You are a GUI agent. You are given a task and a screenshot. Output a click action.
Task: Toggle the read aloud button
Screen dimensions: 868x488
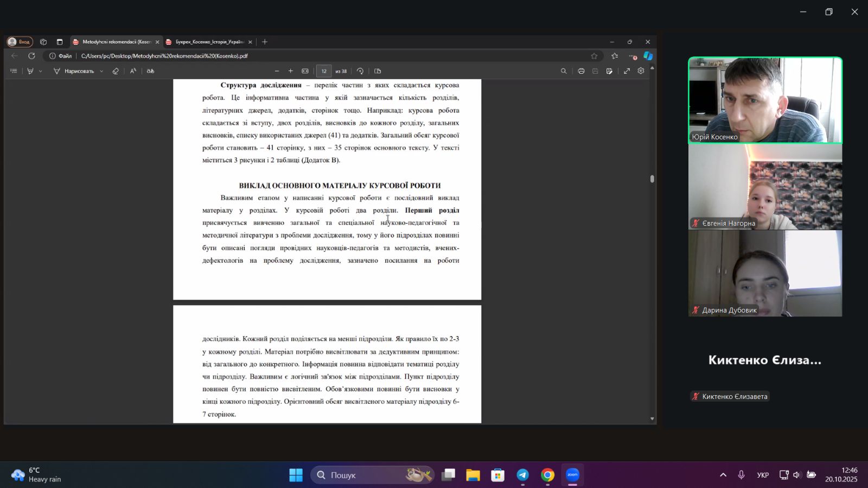(133, 71)
